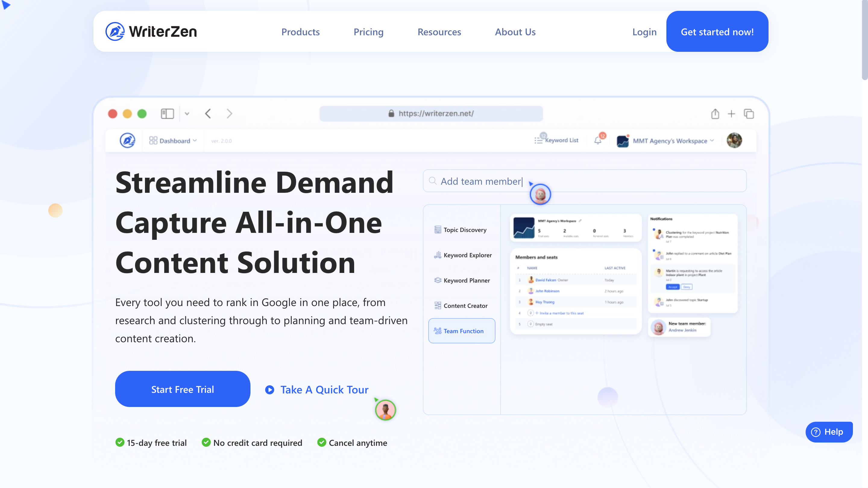The height and width of the screenshot is (488, 868).
Task: Open the Resources menu
Action: click(x=439, y=32)
